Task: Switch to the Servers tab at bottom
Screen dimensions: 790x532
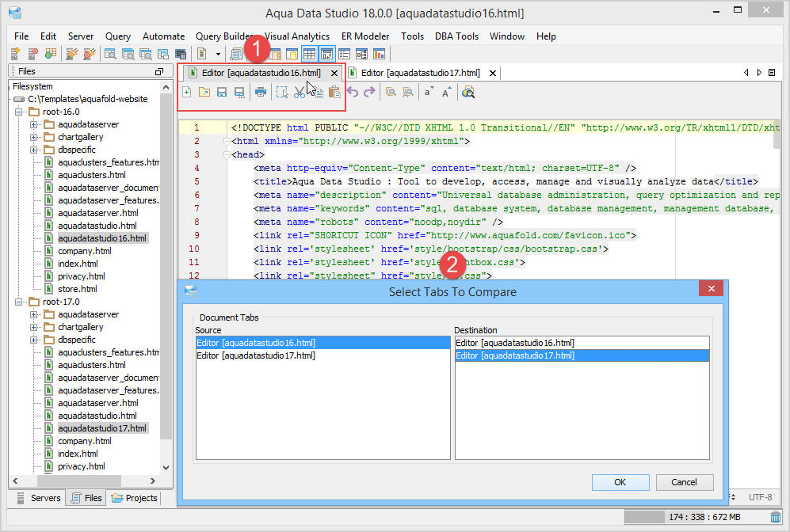Action: coord(39,498)
